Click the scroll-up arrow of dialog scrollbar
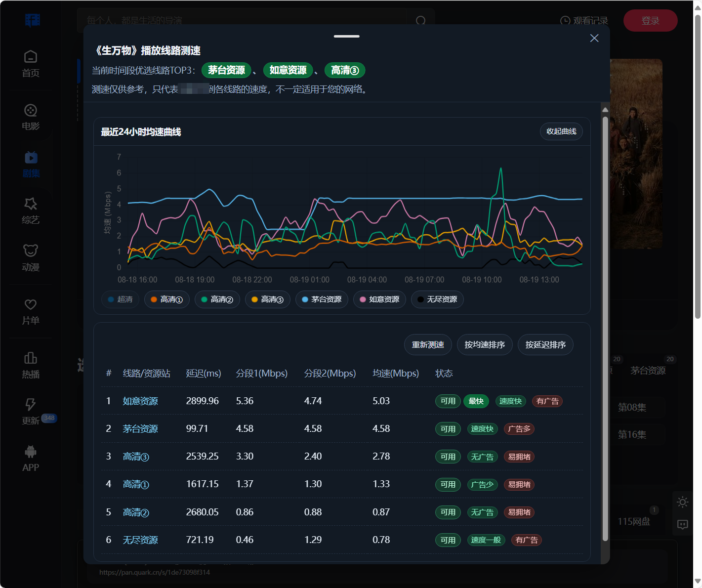This screenshot has height=588, width=702. tap(605, 110)
